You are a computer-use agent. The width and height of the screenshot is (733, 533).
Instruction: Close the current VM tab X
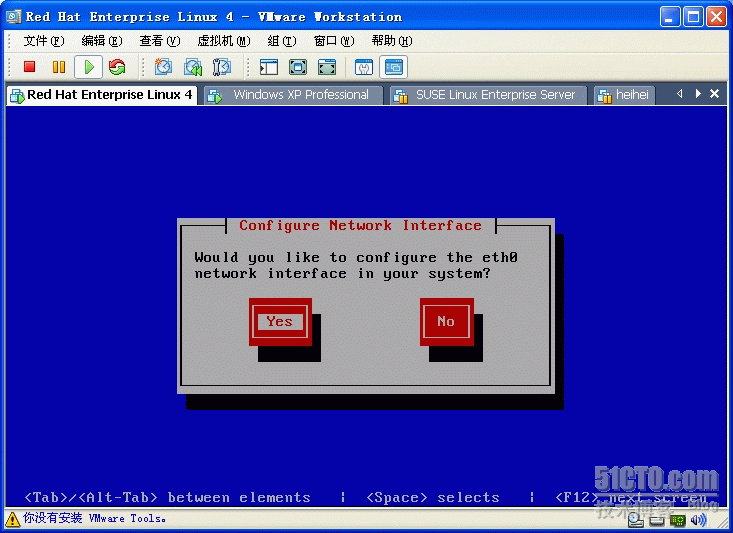tap(714, 94)
